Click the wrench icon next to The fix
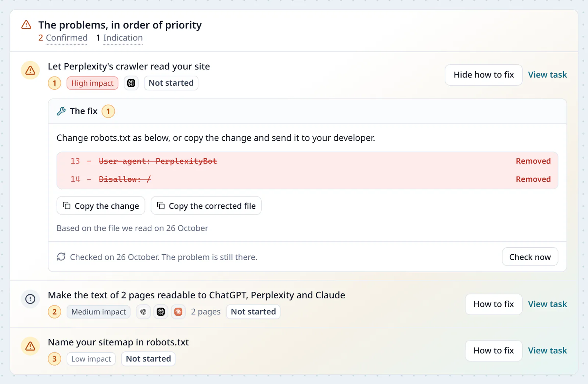 61,111
